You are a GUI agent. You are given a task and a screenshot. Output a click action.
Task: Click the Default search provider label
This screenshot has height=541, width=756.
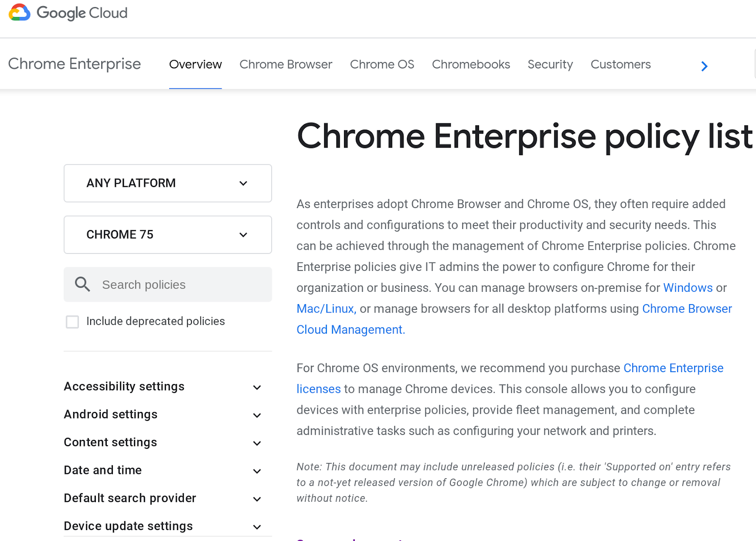(130, 498)
